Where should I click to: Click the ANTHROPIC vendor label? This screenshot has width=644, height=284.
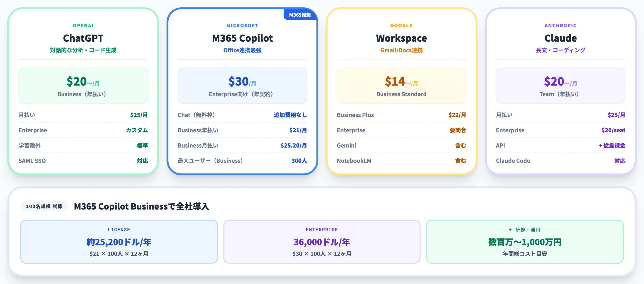click(560, 25)
